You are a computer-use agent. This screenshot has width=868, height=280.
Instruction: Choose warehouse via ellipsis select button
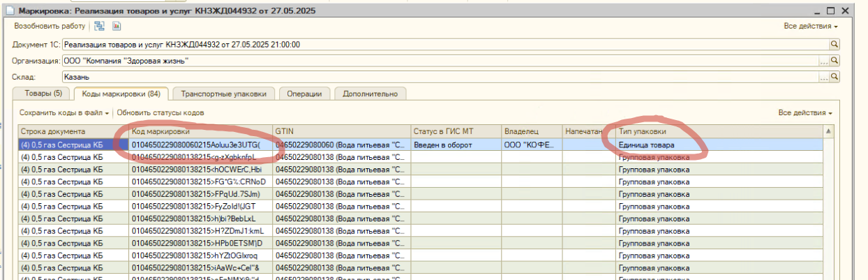coord(823,77)
